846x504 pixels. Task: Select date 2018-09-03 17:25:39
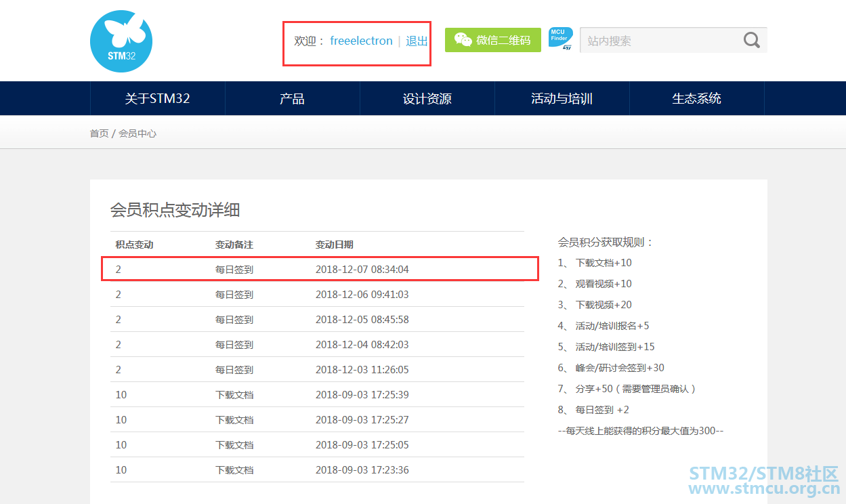coord(362,395)
